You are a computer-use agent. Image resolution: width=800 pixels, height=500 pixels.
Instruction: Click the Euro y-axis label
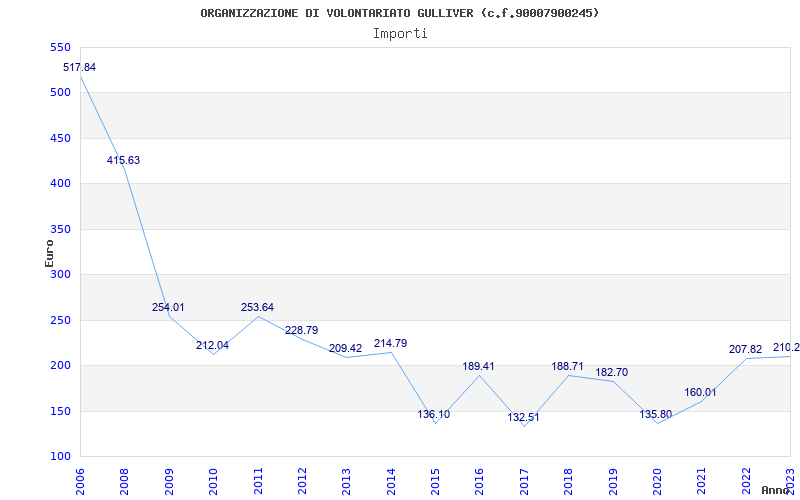coord(49,253)
